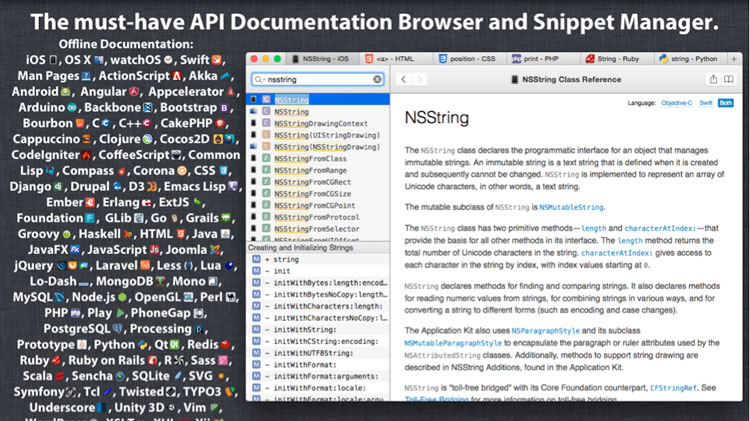
Task: Open NSStringDrawingContext result
Action: tap(318, 123)
